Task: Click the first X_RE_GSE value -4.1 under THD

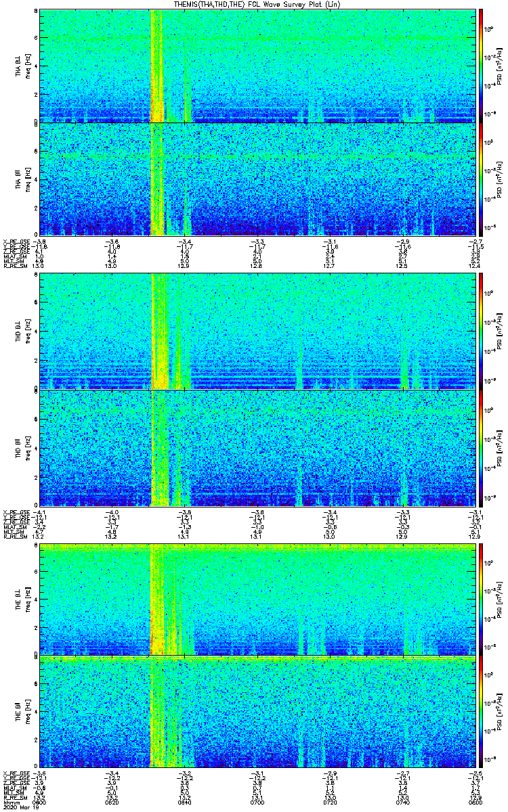Action: 40,512
